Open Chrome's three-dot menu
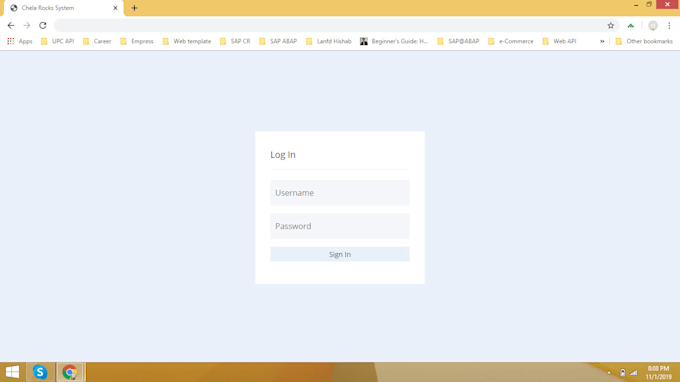Screen dimensions: 680x382 coord(669,26)
